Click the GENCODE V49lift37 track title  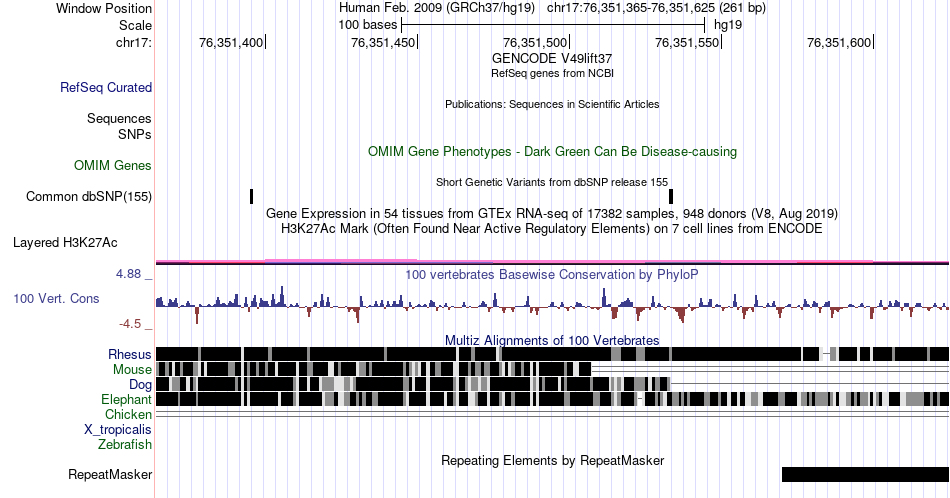(552, 59)
